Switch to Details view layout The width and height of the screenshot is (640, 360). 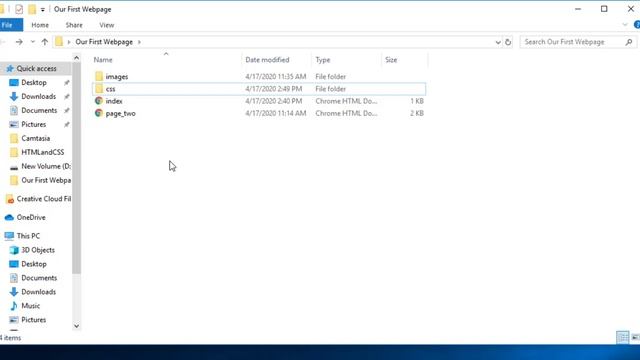(x=622, y=337)
